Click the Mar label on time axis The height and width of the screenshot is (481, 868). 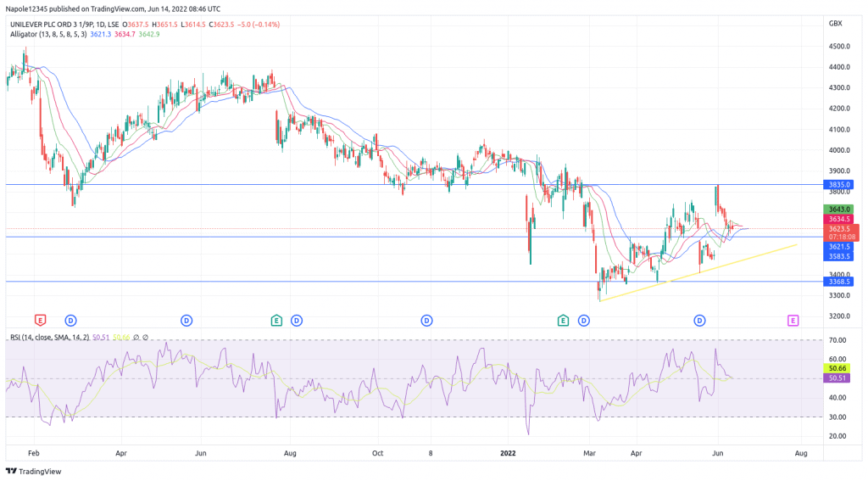(x=590, y=453)
